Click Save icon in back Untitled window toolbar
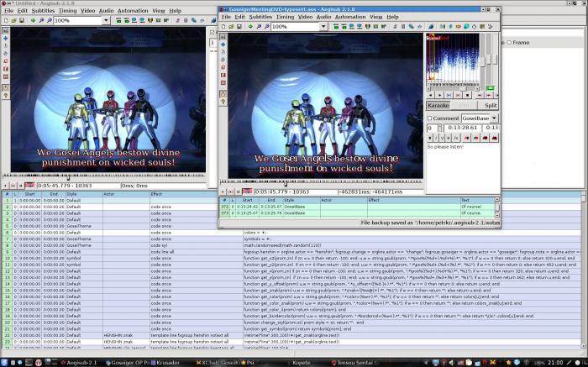This screenshot has height=367, width=588. pos(21,20)
